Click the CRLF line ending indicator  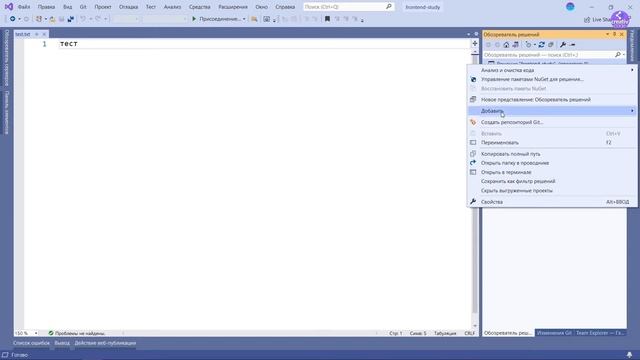[469, 333]
